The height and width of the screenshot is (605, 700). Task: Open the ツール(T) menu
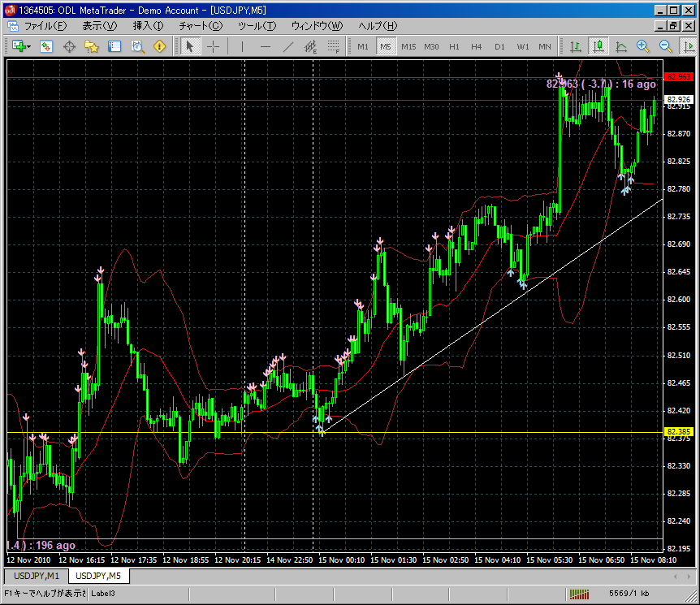coord(257,26)
